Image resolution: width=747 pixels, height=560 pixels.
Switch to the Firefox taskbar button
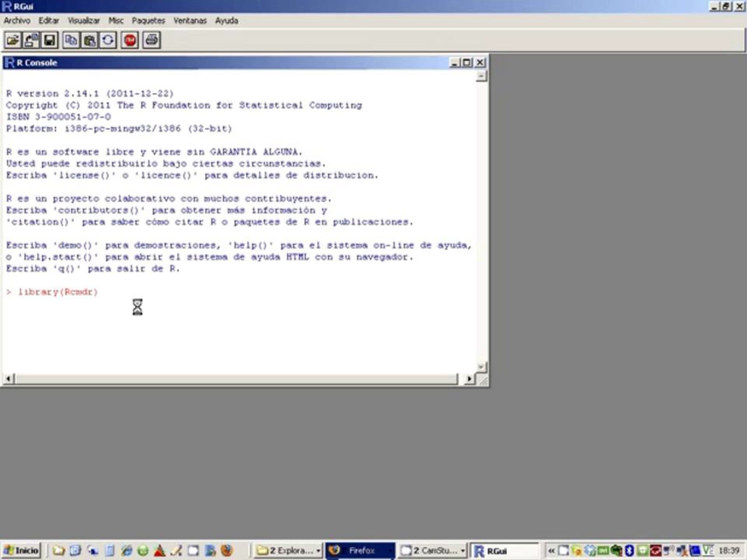[x=360, y=551]
